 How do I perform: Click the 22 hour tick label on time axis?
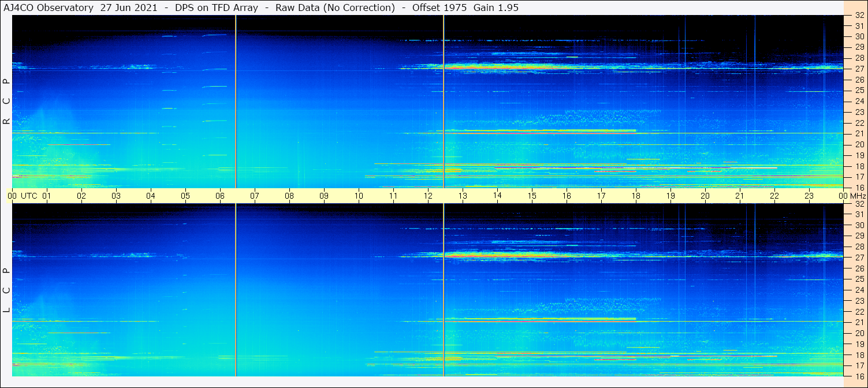click(x=774, y=196)
